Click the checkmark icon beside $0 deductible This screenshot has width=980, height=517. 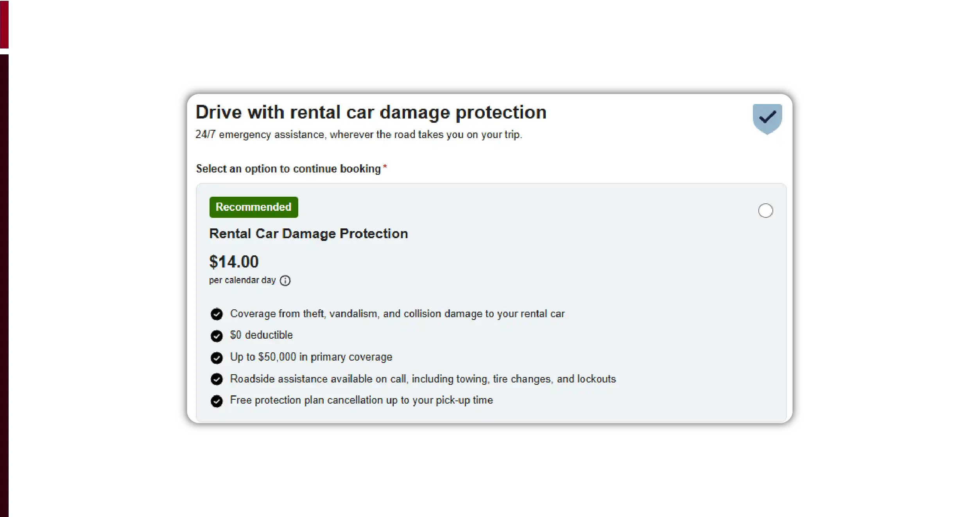[x=217, y=336]
